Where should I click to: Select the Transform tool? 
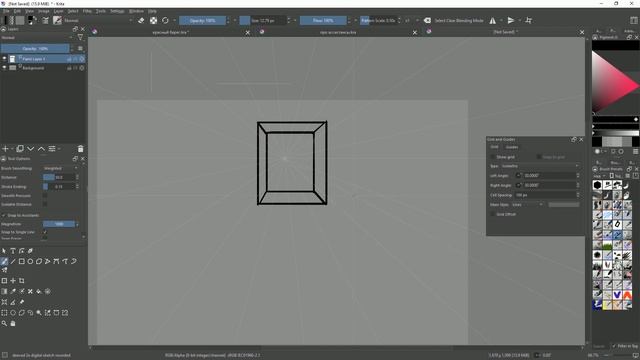tap(4, 281)
